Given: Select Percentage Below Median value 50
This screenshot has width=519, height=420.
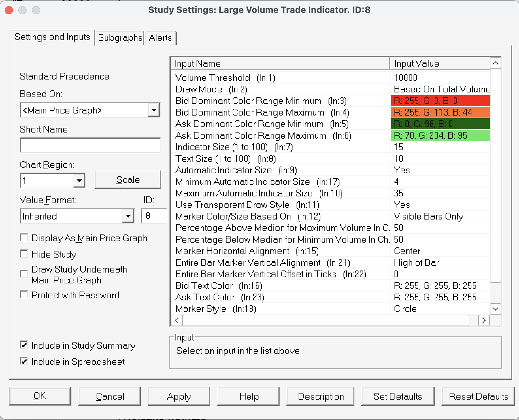Looking at the screenshot, I should coord(398,240).
